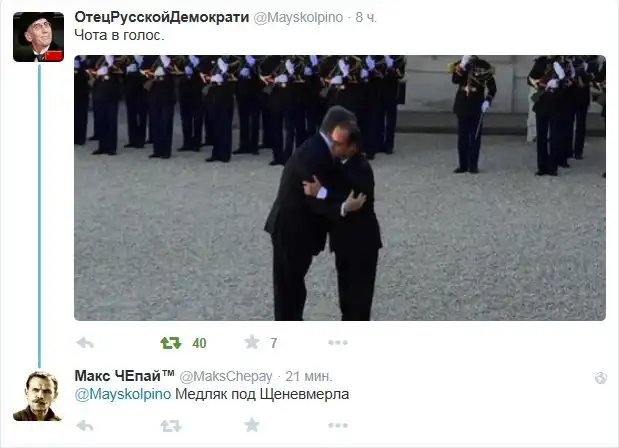
Task: Open Макс ЧЕпай's profile avatar
Action: (x=37, y=396)
